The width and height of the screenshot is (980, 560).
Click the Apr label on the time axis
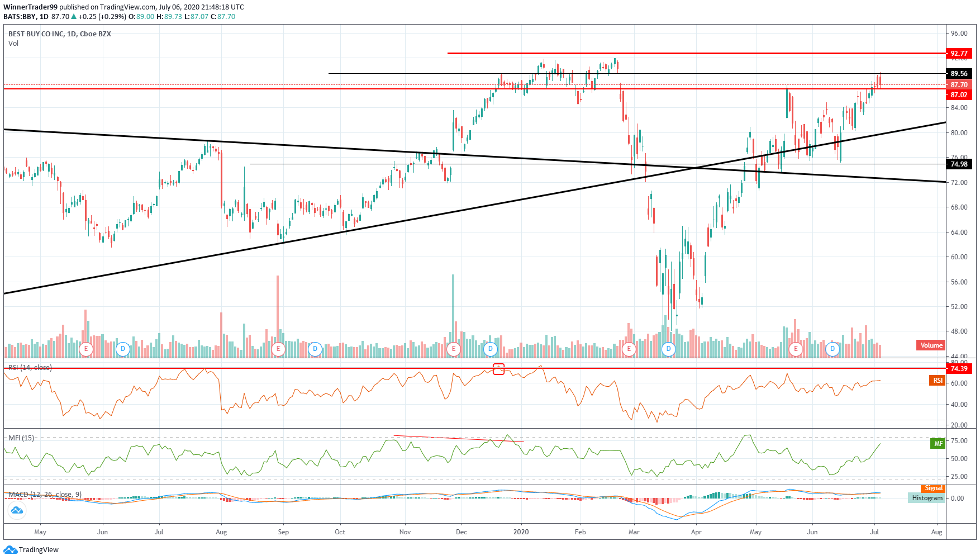[696, 532]
